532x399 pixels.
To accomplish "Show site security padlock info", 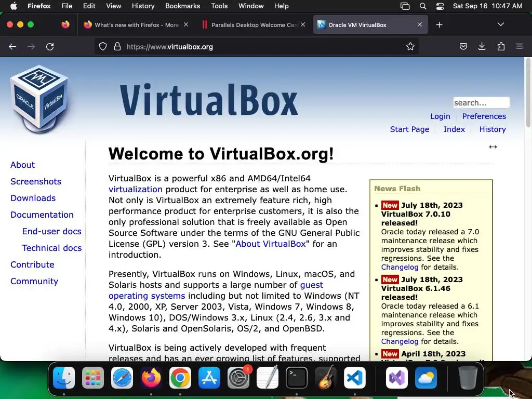I will tap(117, 46).
